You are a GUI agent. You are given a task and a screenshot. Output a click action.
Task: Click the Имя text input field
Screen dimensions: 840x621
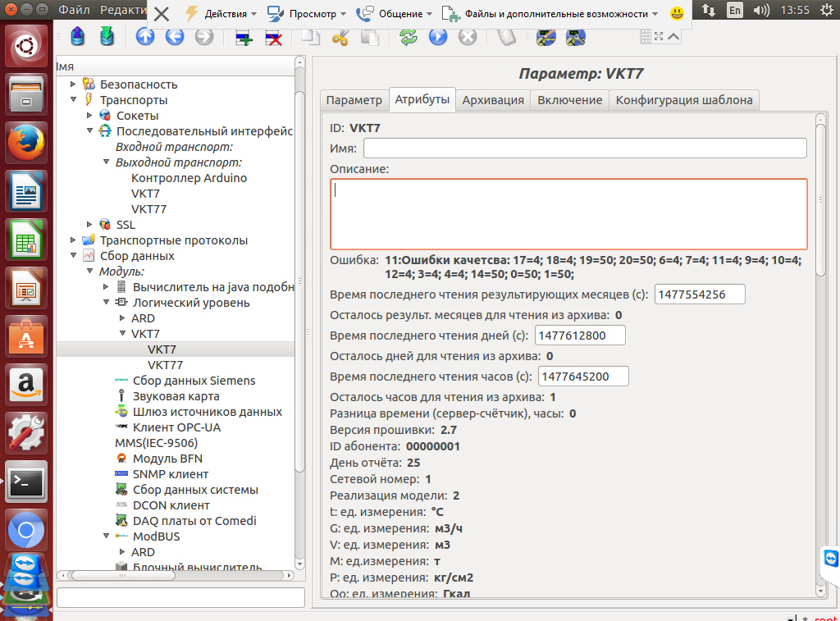click(x=585, y=148)
